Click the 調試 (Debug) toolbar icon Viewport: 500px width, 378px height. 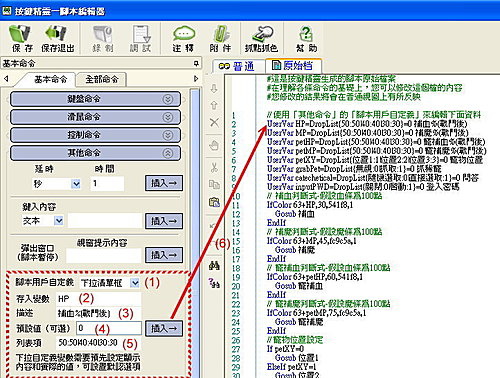tap(141, 38)
